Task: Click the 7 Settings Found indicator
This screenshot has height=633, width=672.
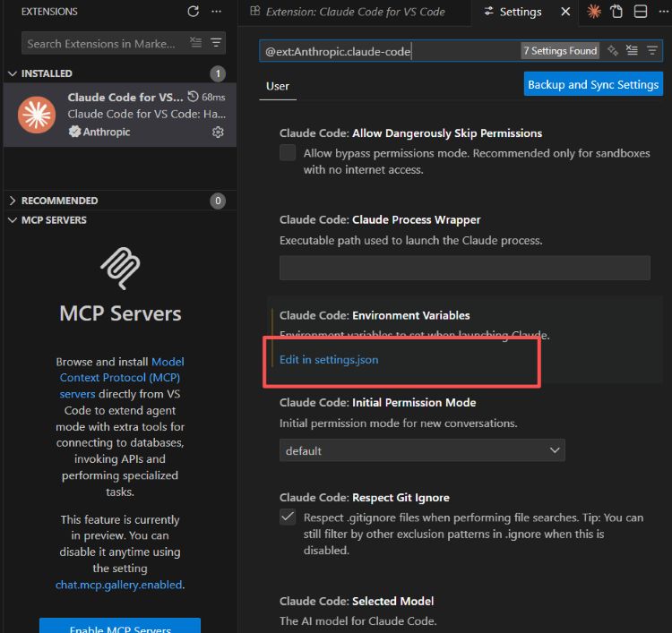Action: tap(560, 50)
